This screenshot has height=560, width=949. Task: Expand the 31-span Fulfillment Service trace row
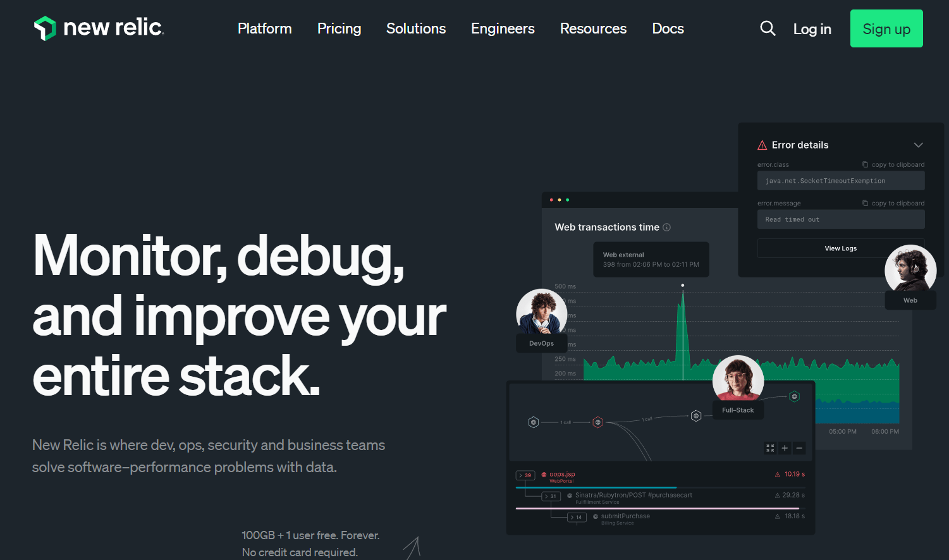point(551,496)
